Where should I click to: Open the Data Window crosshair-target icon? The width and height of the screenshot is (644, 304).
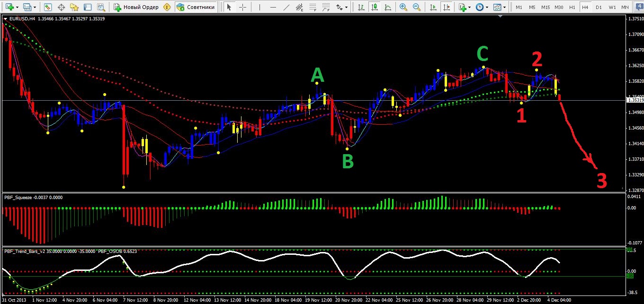pyautogui.click(x=61, y=7)
